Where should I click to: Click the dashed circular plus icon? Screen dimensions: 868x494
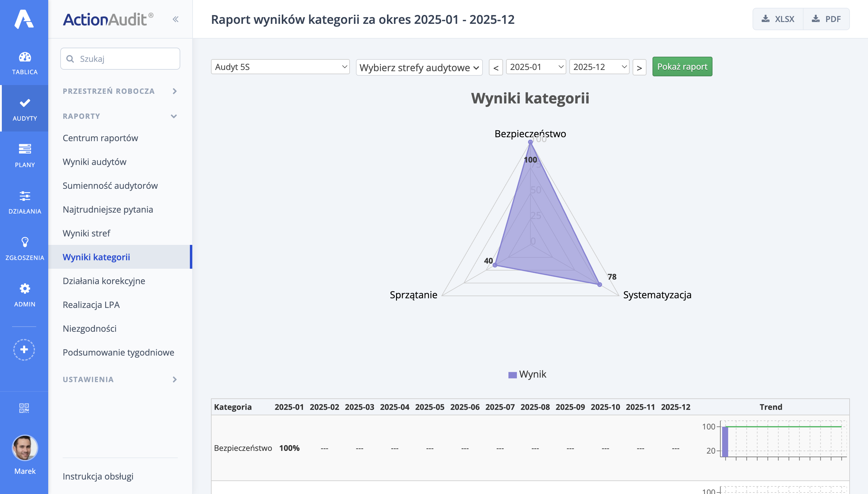pyautogui.click(x=24, y=350)
